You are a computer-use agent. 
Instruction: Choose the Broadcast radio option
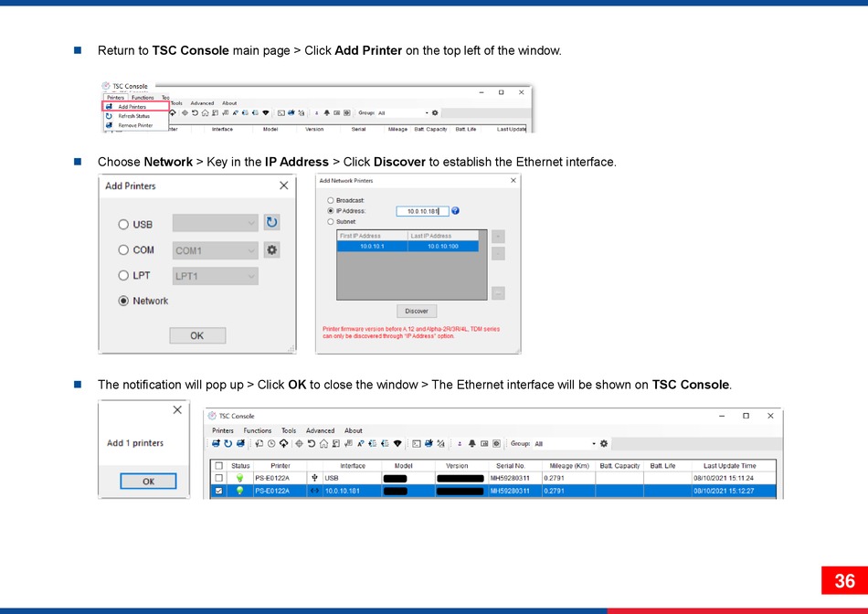[331, 200]
